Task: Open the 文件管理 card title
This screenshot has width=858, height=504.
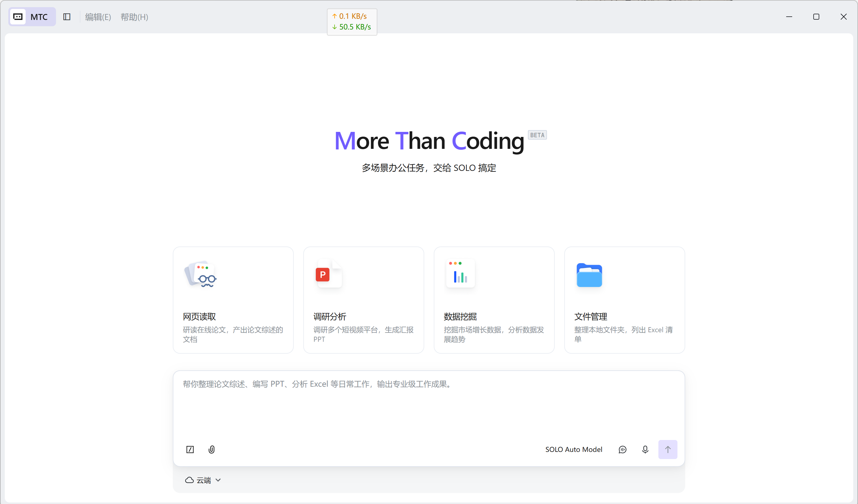Action: point(591,316)
